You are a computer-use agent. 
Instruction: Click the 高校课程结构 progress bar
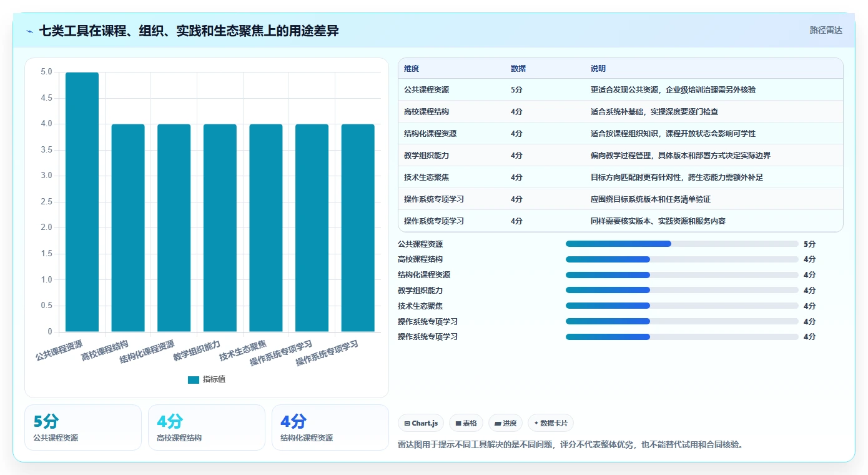tap(682, 259)
